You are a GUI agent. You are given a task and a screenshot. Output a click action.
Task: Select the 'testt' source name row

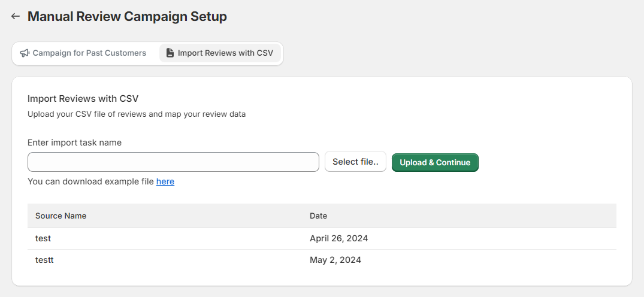pos(44,260)
